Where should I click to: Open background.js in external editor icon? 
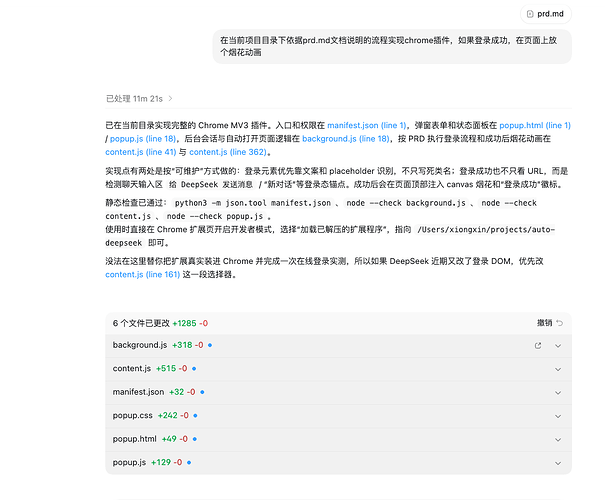tap(538, 345)
